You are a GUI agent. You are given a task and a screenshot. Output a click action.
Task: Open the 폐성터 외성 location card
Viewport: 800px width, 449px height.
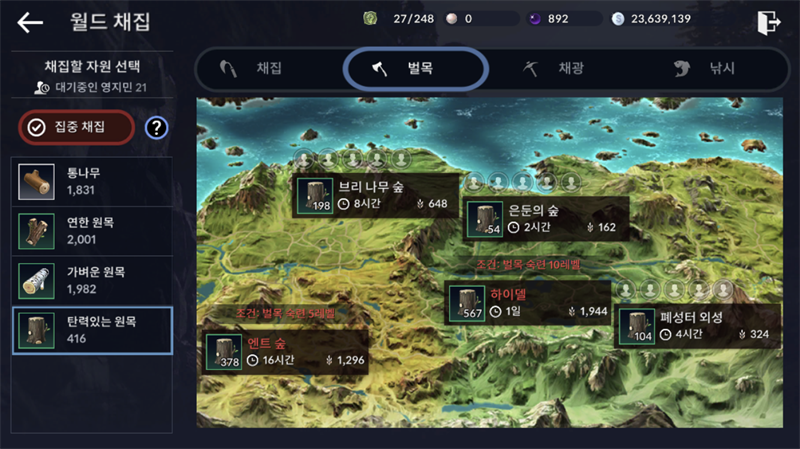[x=697, y=326]
